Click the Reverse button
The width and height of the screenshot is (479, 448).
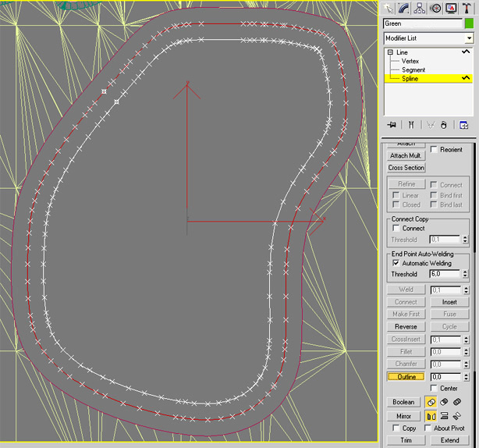406,326
